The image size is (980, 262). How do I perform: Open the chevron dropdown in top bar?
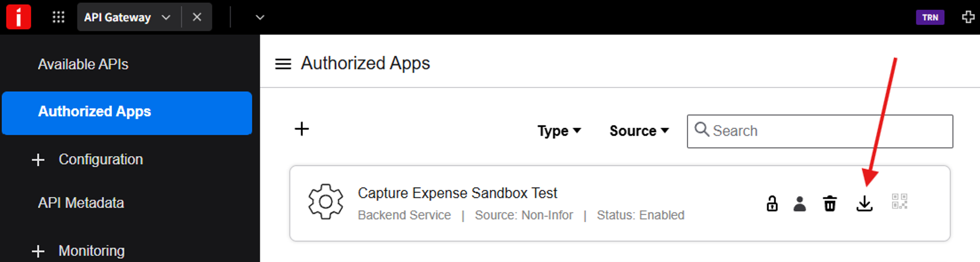coord(260,18)
